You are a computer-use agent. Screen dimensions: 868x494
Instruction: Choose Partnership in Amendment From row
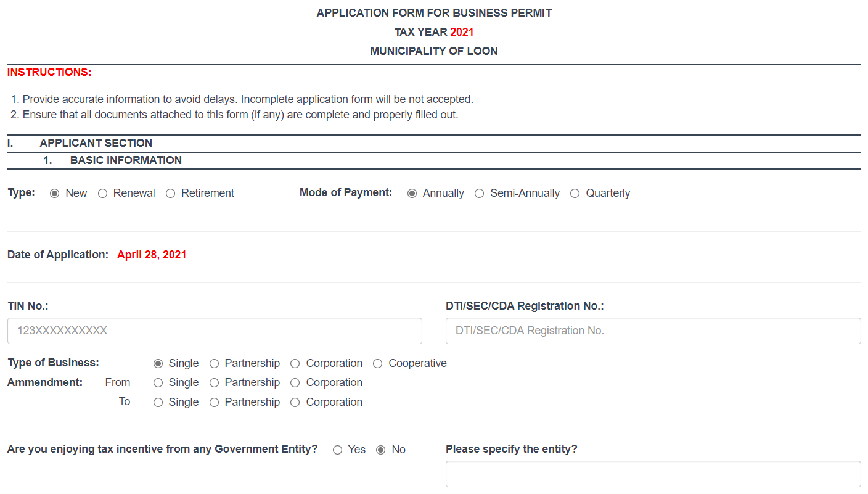click(x=214, y=383)
